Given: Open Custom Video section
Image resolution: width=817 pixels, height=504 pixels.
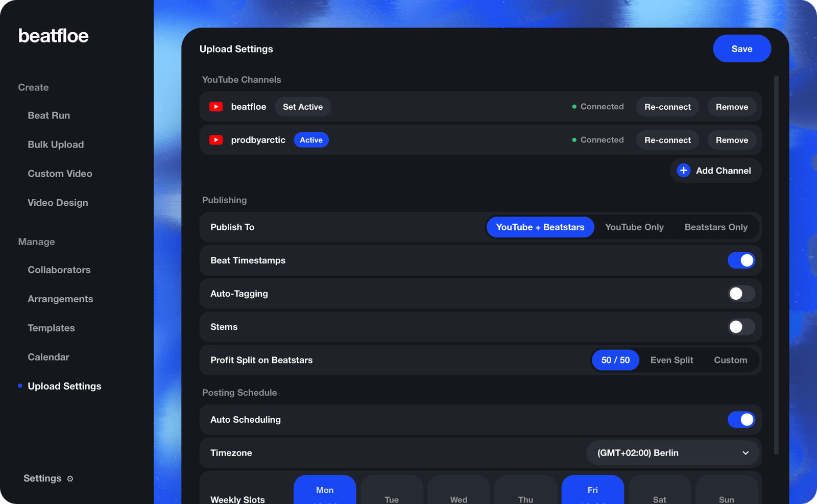Looking at the screenshot, I should (60, 174).
